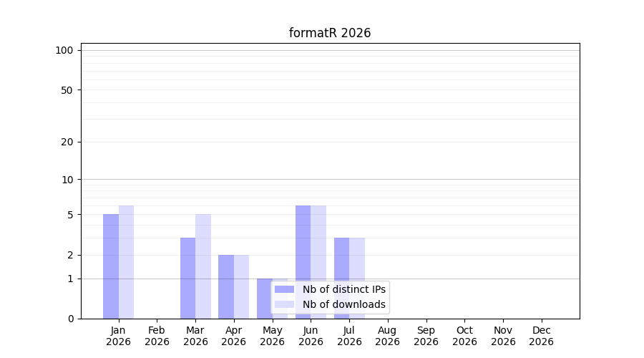The width and height of the screenshot is (644, 358).
Task: Click the y-axis label "100"
Action: (x=64, y=51)
